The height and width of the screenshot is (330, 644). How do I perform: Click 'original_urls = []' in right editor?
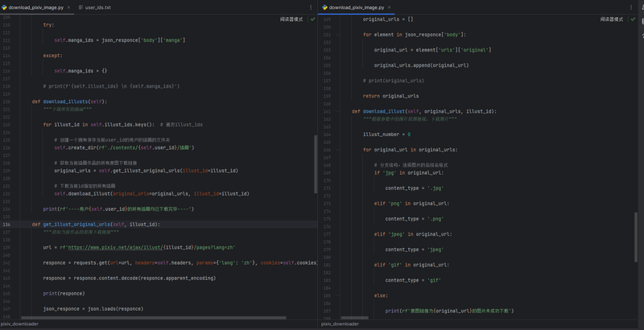pyautogui.click(x=388, y=19)
